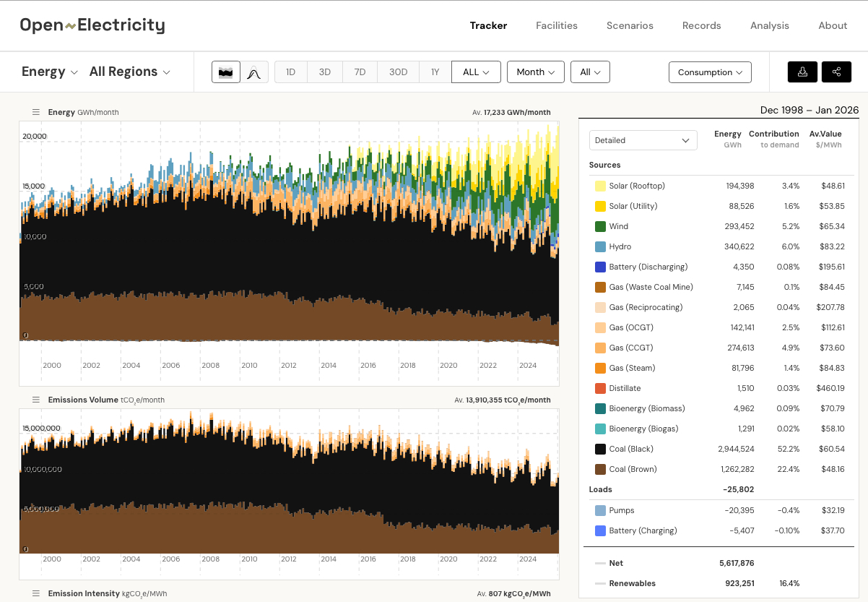Choose the 1Y range button
The height and width of the screenshot is (602, 868).
(435, 72)
